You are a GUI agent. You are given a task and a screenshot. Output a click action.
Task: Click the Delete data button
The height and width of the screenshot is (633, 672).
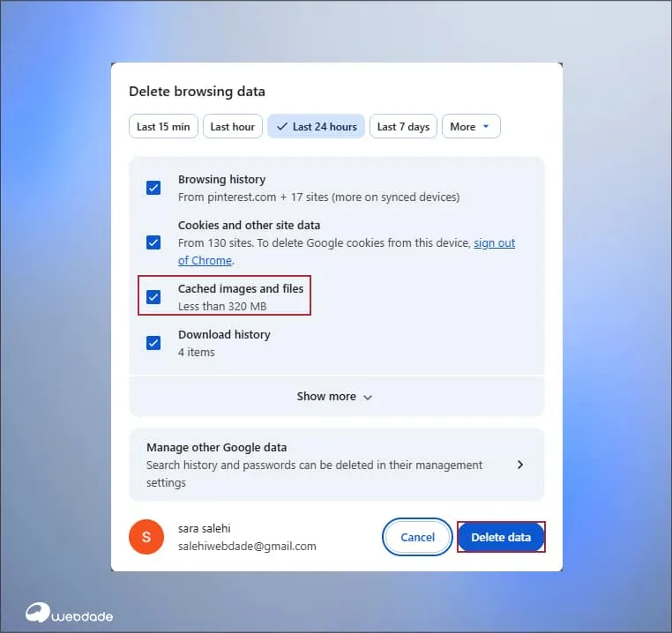(501, 537)
